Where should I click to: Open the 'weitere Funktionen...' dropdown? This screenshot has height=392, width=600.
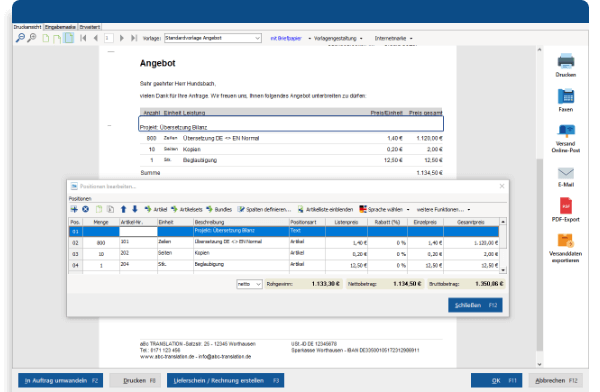pyautogui.click(x=443, y=209)
